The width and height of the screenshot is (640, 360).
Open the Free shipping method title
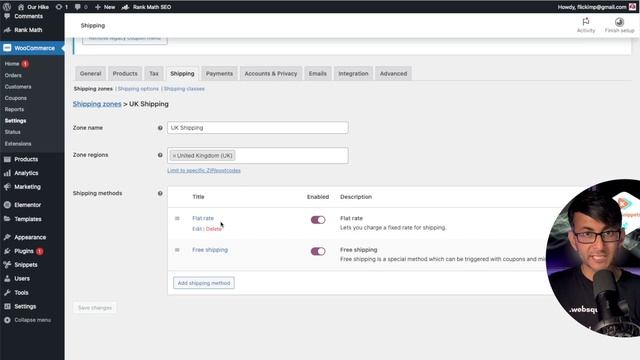[210, 250]
